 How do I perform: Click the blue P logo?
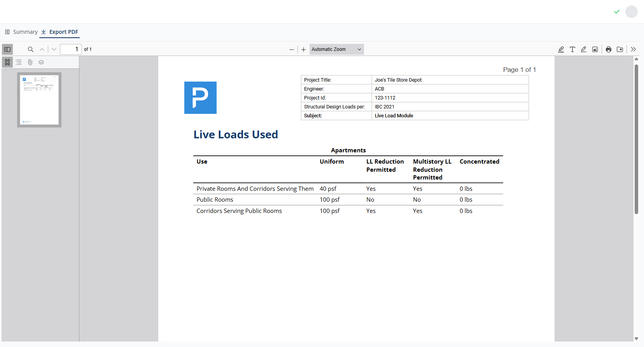[200, 98]
